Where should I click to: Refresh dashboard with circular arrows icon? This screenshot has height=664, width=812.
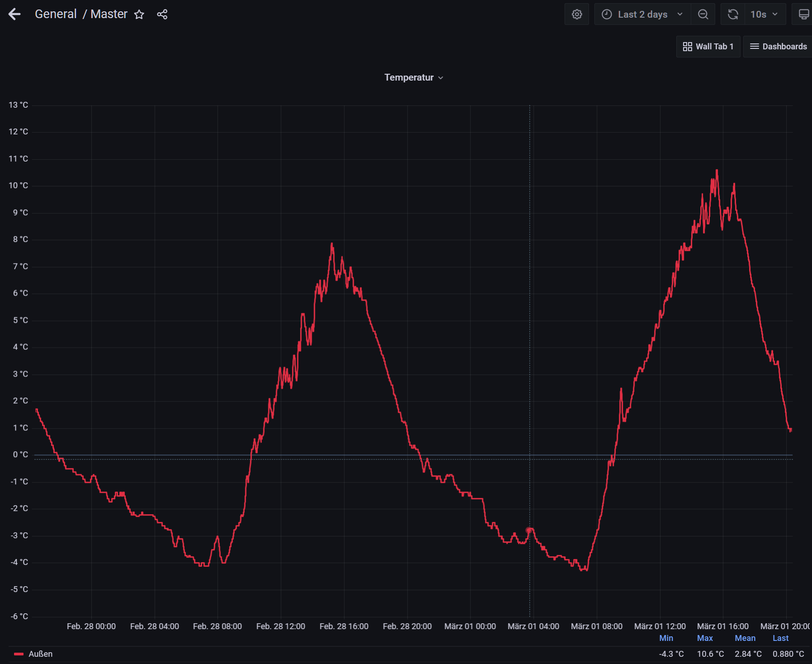coord(733,14)
